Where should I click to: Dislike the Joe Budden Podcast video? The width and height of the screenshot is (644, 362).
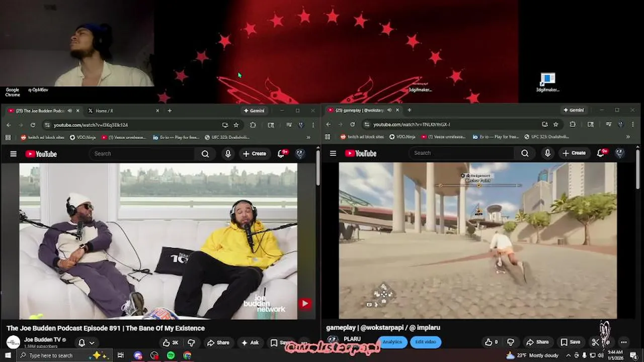click(191, 343)
